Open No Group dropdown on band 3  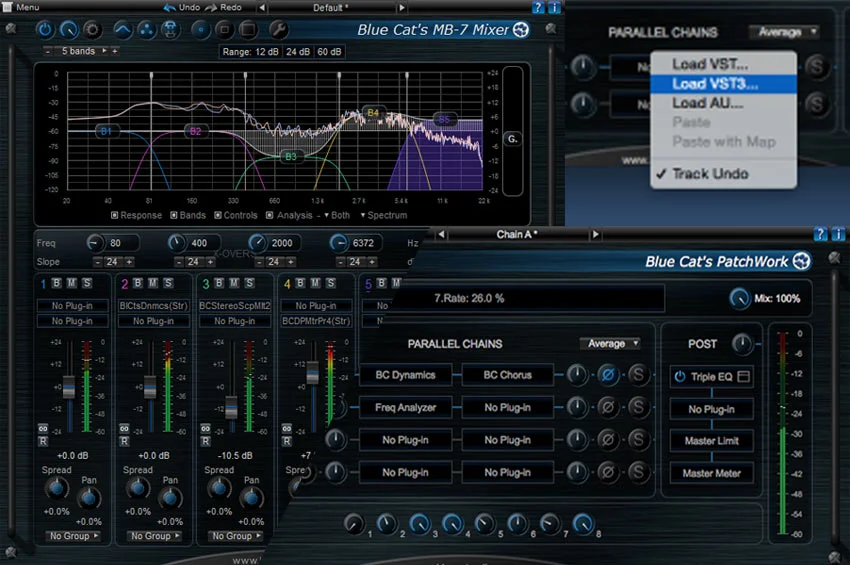point(236,536)
